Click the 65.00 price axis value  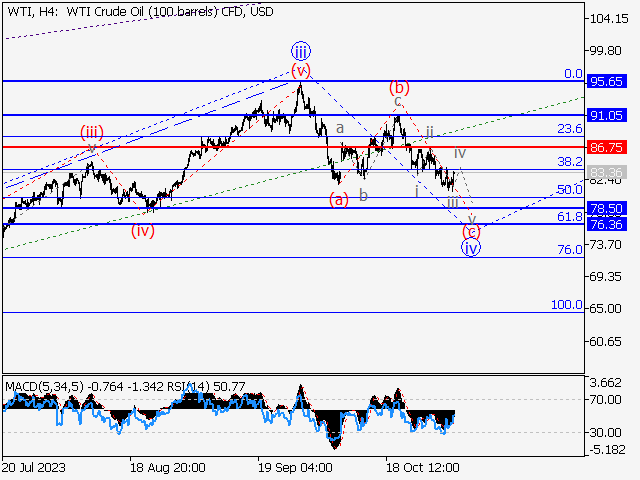pyautogui.click(x=606, y=309)
